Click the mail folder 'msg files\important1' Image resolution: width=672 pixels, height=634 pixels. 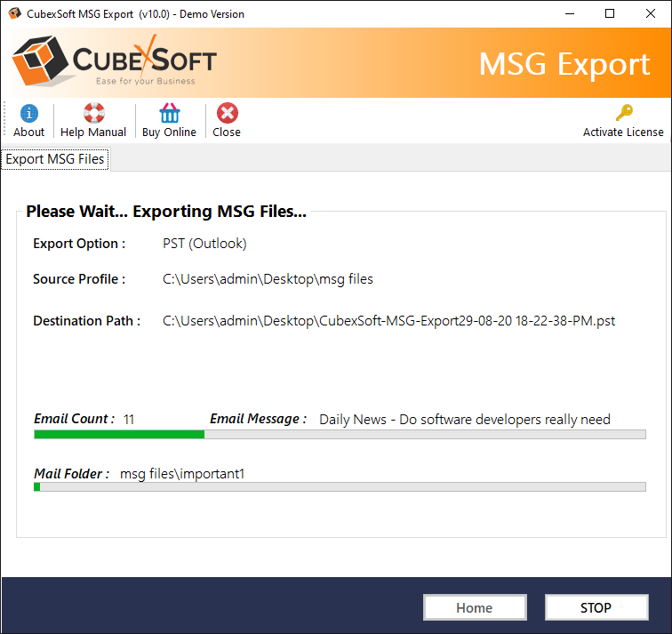click(182, 474)
